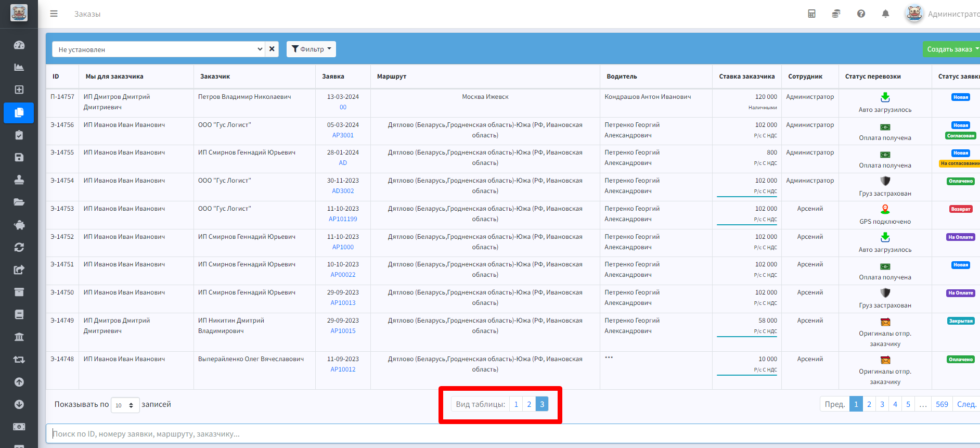Expand the 'Не установлен' dropdown
The height and width of the screenshot is (448, 980).
159,49
